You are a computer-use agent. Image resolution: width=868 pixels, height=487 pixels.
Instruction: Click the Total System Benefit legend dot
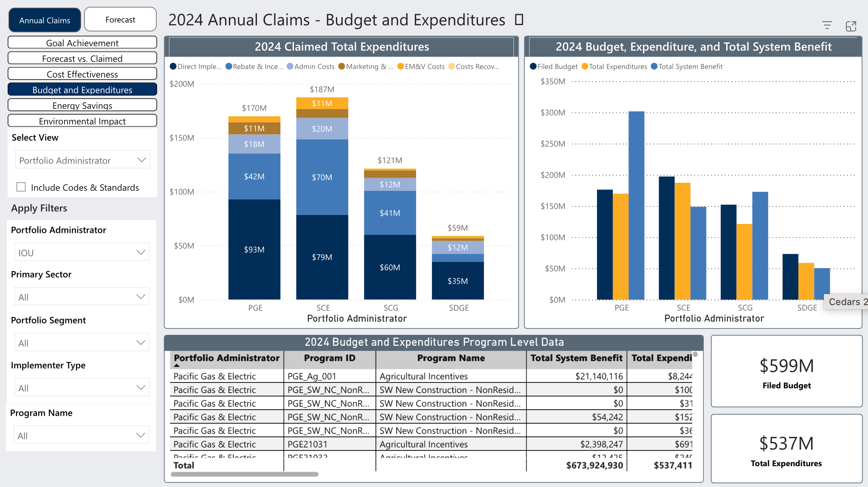[654, 66]
